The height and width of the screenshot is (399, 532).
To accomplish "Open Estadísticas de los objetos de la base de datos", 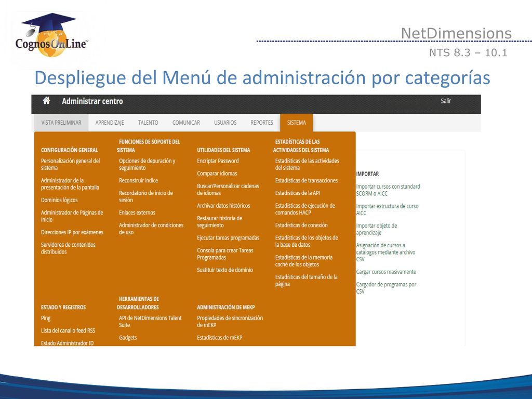I will pos(307,241).
